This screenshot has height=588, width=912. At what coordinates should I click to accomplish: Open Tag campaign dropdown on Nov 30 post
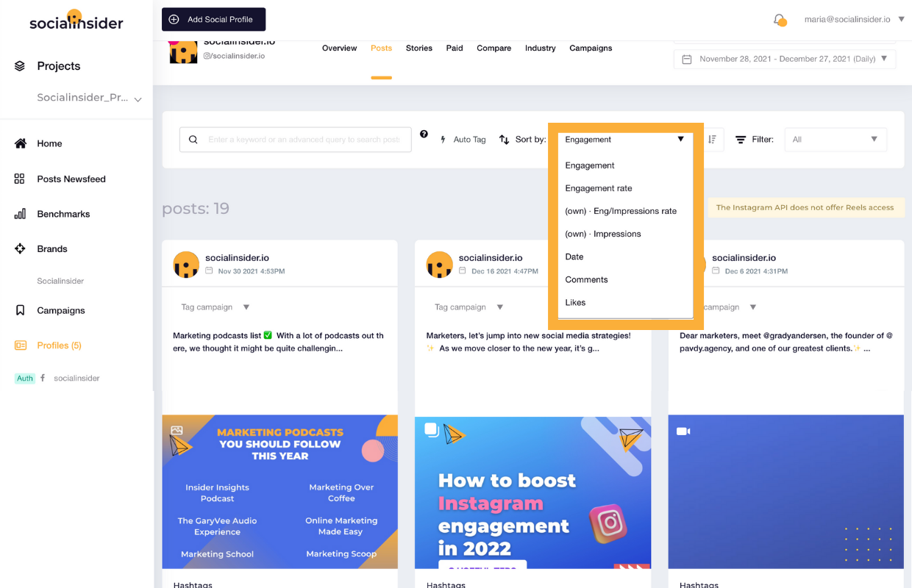216,307
